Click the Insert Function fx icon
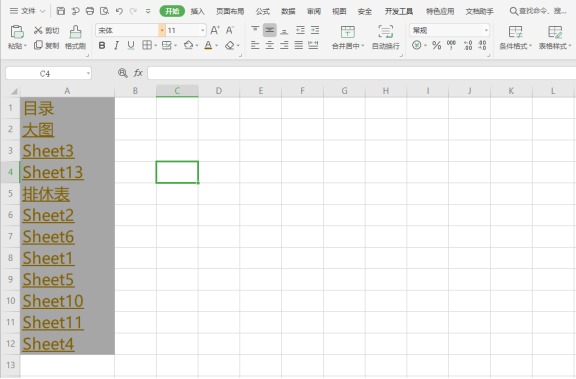This screenshot has width=576, height=379. click(138, 73)
